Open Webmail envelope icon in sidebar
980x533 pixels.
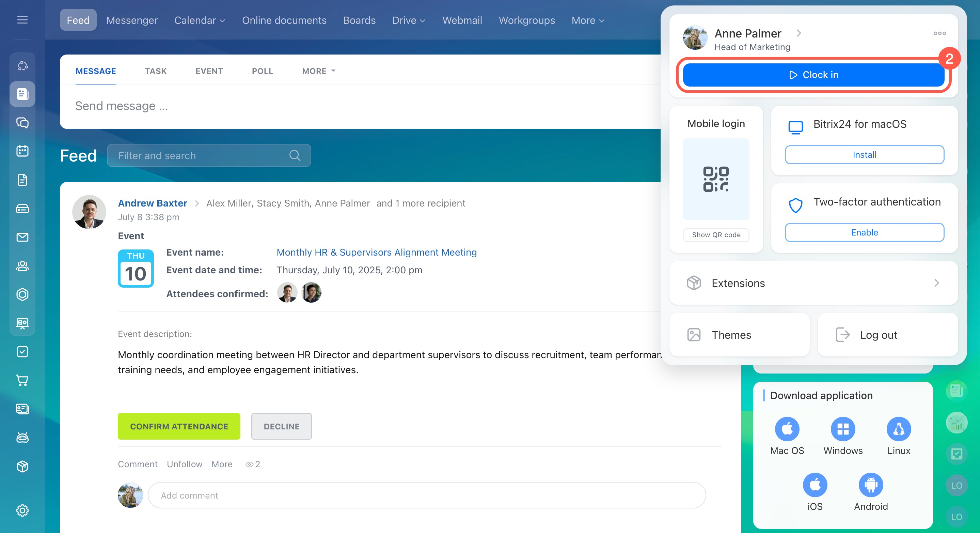tap(22, 237)
